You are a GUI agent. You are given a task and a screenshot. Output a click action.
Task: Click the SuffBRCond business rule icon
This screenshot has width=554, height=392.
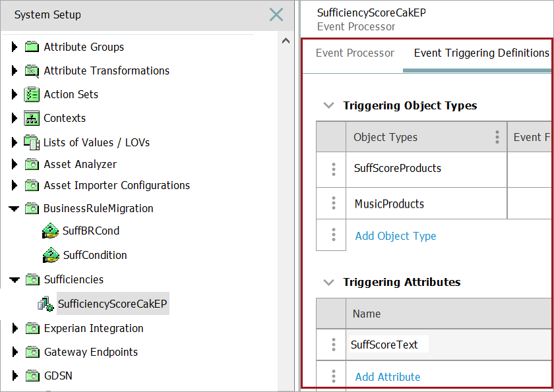[50, 231]
